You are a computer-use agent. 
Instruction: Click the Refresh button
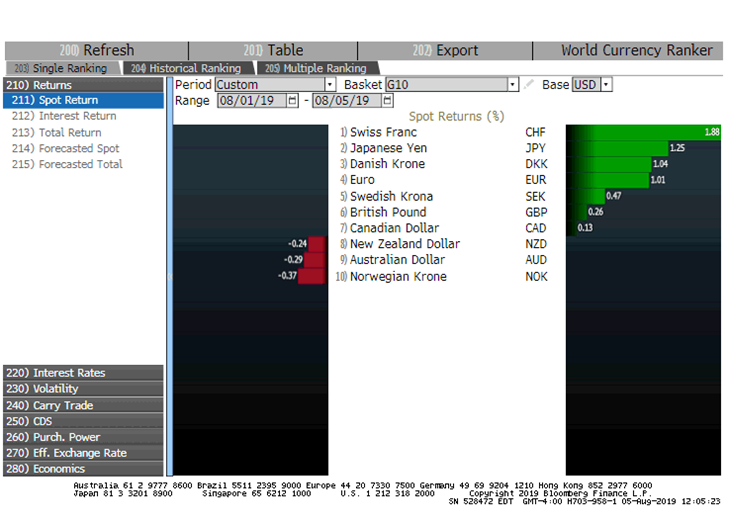point(96,51)
